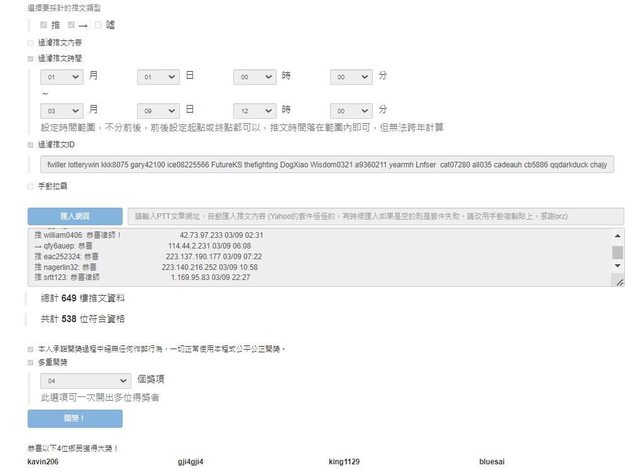Image resolution: width=640 pixels, height=470 pixels.
Task: Toggle the 過濾推文ID checkbox
Action: 30,145
